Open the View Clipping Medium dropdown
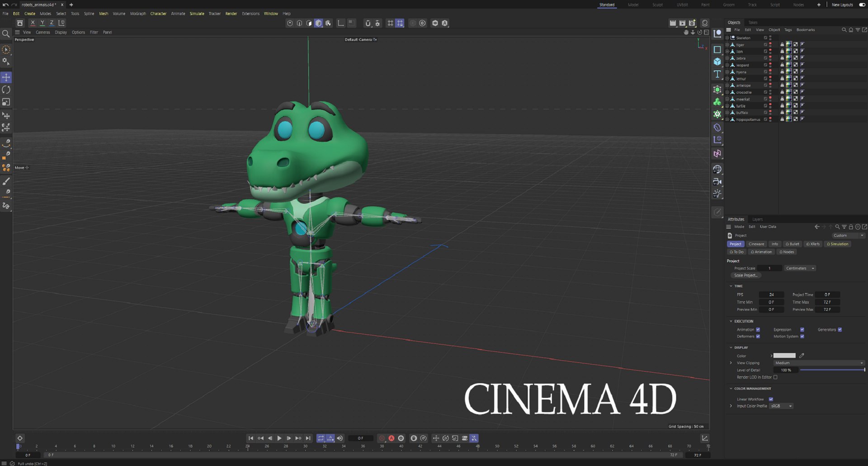This screenshot has height=466, width=868. pos(819,363)
